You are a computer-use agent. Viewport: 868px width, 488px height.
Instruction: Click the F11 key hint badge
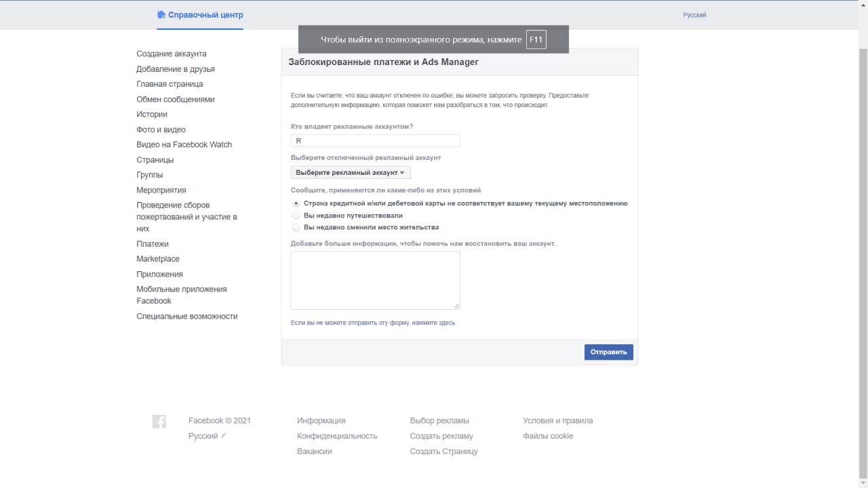click(x=536, y=40)
